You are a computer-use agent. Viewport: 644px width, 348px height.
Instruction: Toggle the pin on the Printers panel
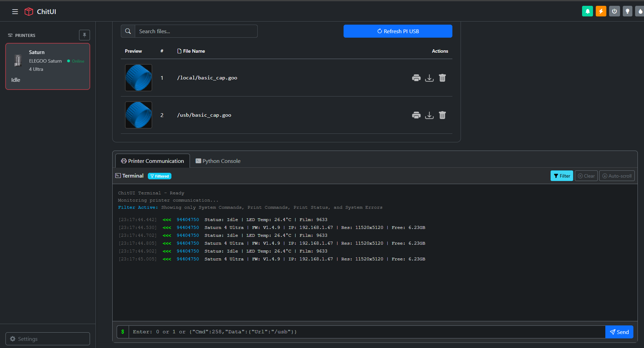84,35
